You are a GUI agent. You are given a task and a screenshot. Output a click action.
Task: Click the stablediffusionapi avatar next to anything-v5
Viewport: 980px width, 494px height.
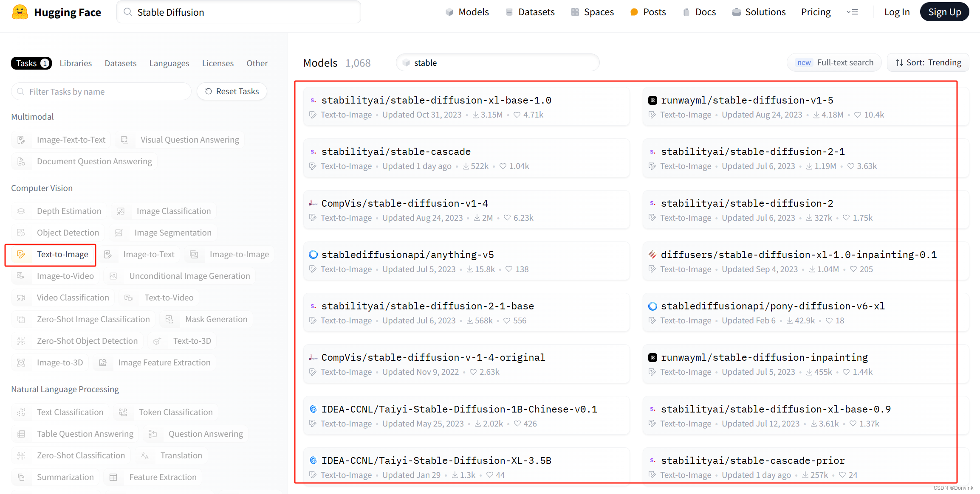[313, 255]
